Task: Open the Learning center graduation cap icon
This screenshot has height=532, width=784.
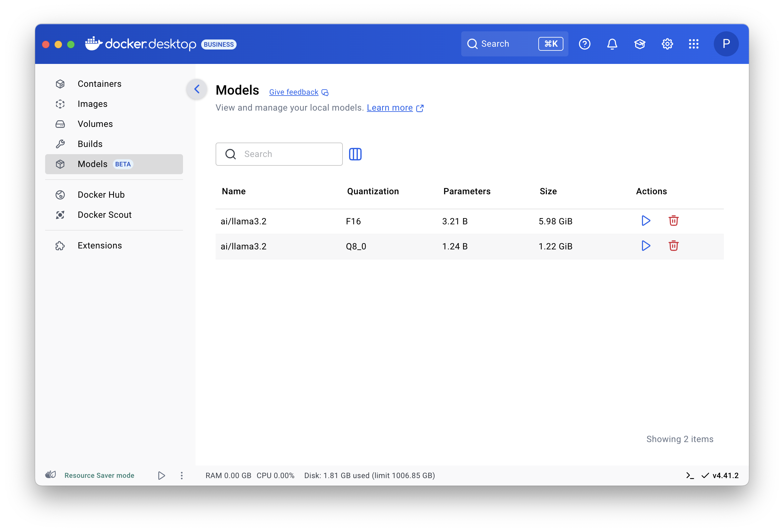Action: tap(640, 44)
